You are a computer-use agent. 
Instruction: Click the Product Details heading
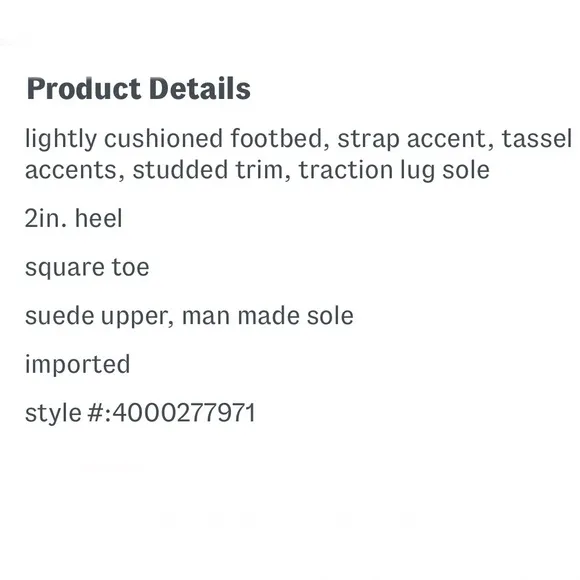tap(139, 89)
